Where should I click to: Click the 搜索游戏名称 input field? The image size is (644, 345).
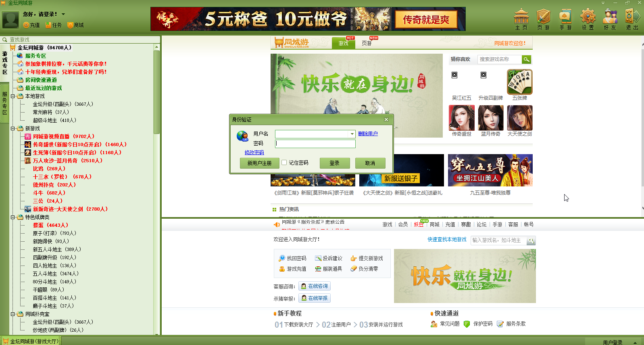pyautogui.click(x=500, y=59)
